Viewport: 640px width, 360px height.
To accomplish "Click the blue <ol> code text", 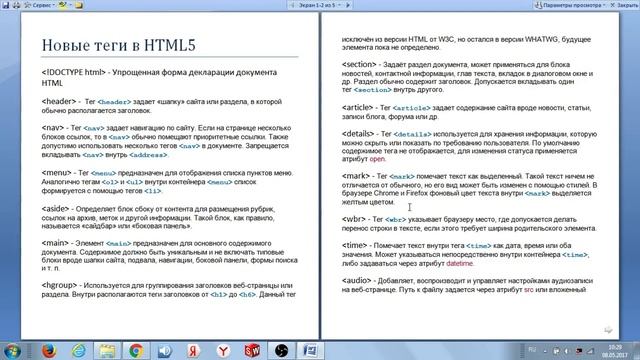I will click(110, 182).
